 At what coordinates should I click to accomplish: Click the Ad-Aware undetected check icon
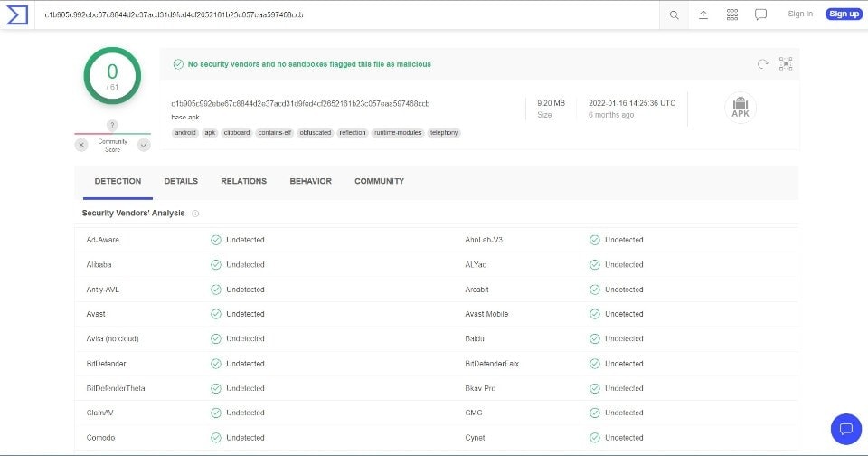[216, 240]
